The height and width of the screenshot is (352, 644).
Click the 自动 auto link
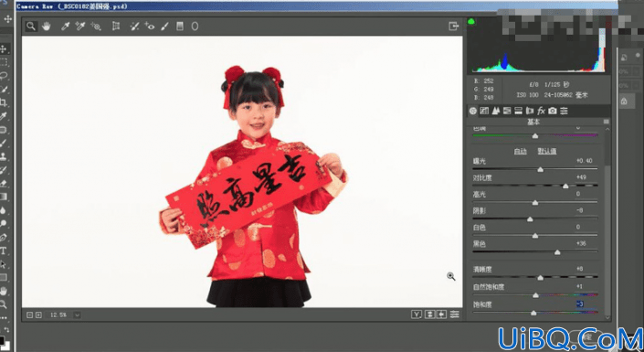pyautogui.click(x=521, y=152)
